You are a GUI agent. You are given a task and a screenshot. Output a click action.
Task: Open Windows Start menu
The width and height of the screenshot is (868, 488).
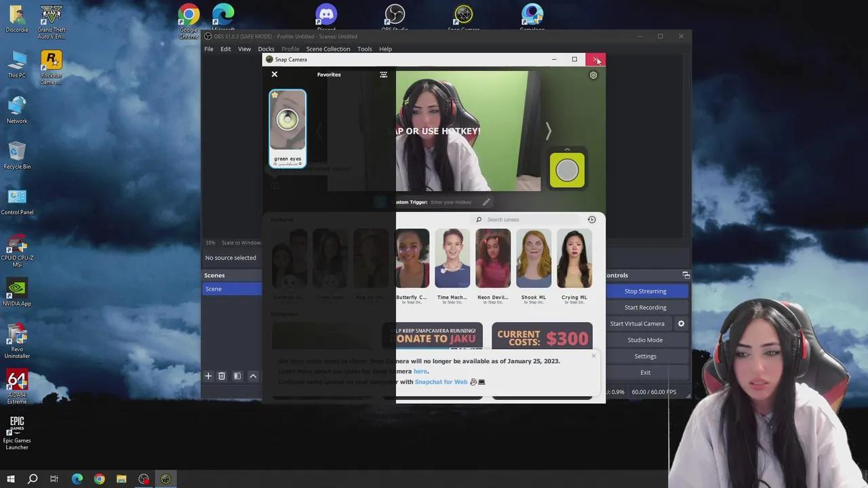click(11, 479)
